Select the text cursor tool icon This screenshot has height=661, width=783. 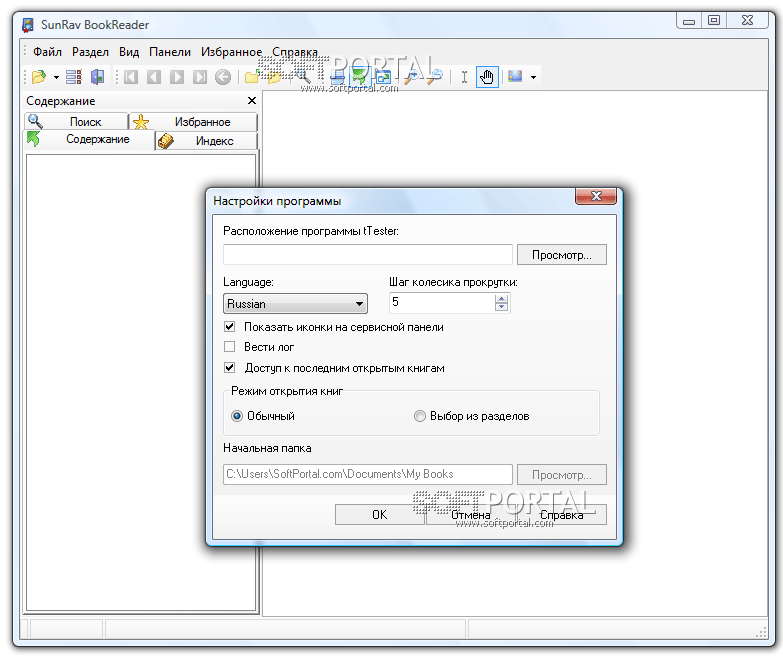click(x=464, y=77)
